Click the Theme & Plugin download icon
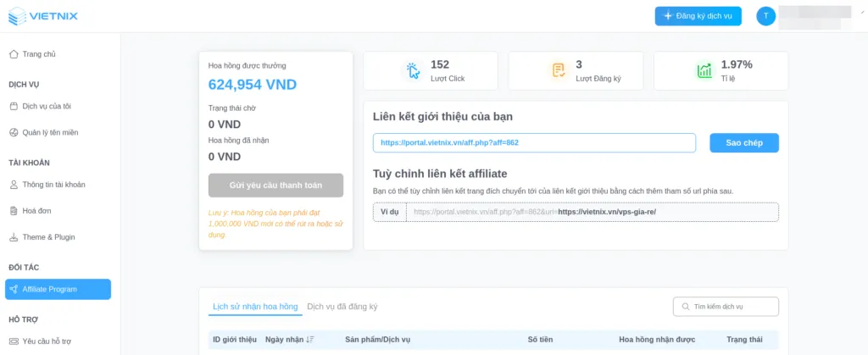The height and width of the screenshot is (355, 868). coord(14,237)
